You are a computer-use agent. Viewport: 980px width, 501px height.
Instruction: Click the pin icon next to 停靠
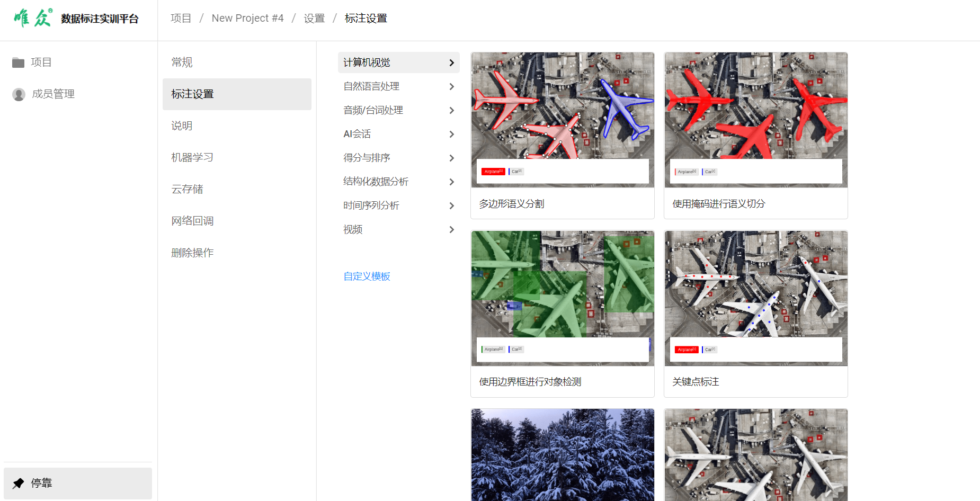click(19, 483)
